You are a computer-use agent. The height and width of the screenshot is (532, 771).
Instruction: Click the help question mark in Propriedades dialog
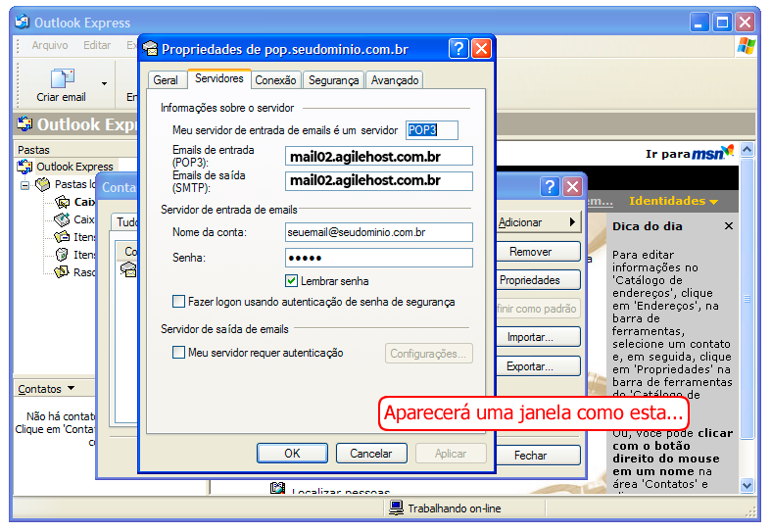[458, 49]
